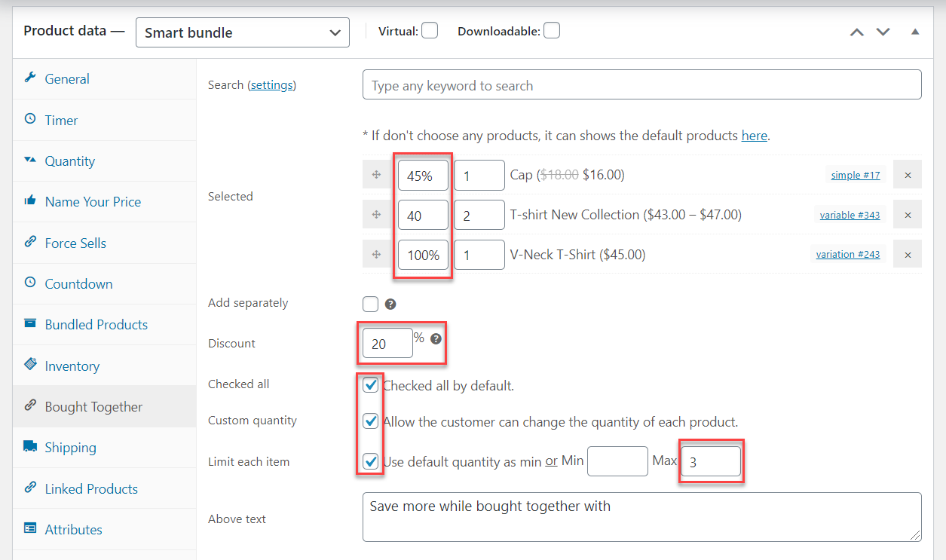Click the downward navigation chevron

coord(883,32)
